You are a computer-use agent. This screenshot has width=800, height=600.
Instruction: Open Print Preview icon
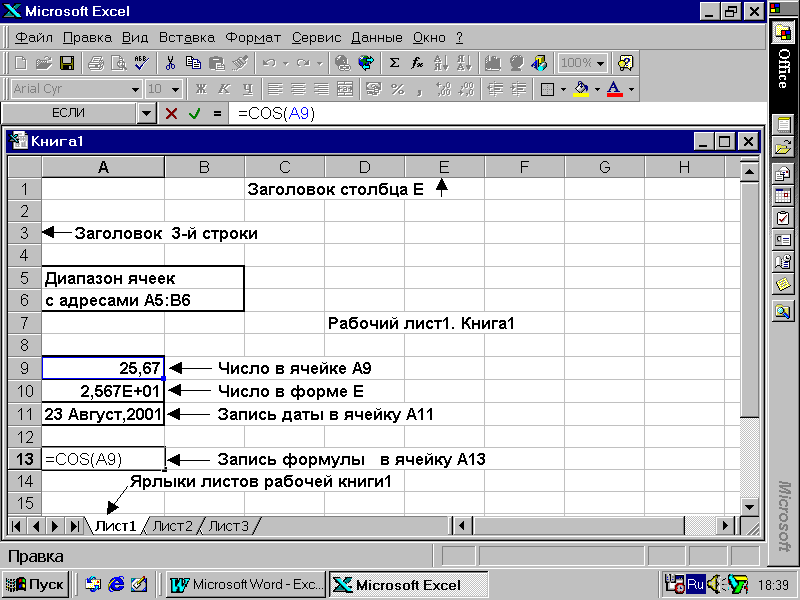coord(118,63)
